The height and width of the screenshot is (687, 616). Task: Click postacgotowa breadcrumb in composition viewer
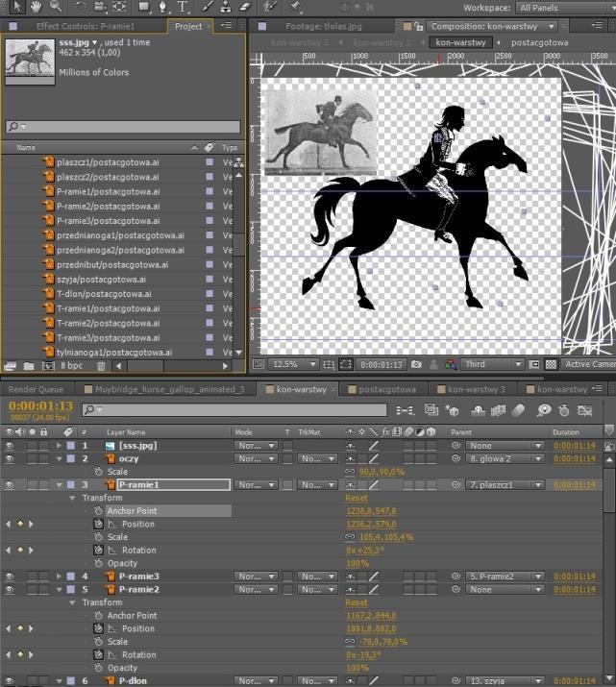click(539, 42)
